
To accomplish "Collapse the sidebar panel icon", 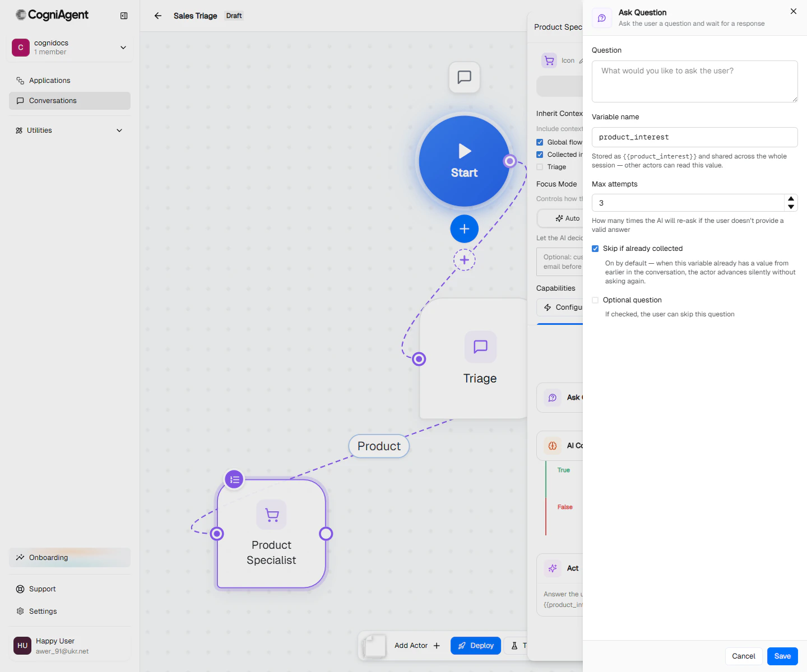I will (x=124, y=16).
